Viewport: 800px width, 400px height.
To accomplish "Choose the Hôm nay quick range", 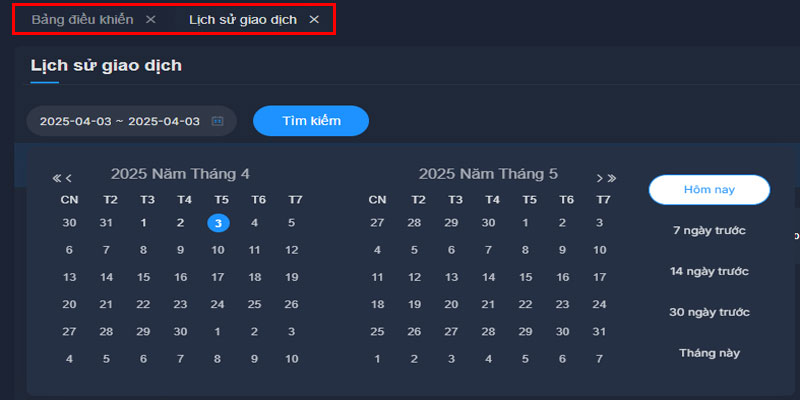I will point(709,189).
